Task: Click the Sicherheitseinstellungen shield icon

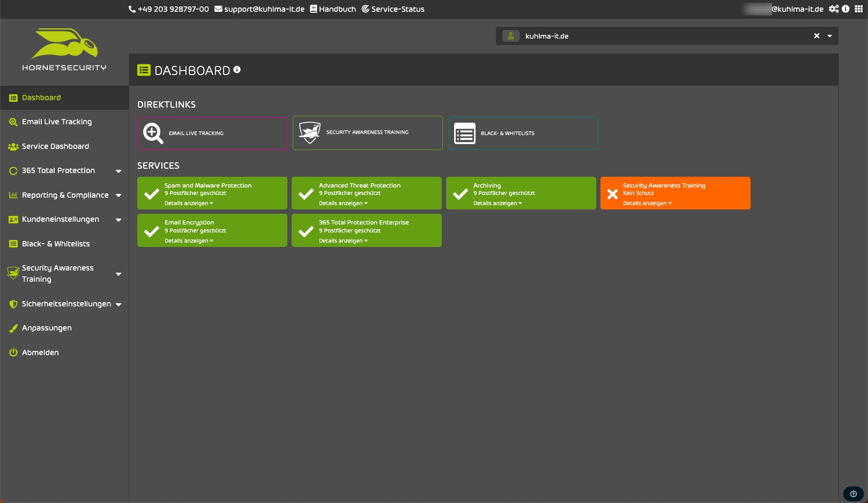Action: click(13, 304)
